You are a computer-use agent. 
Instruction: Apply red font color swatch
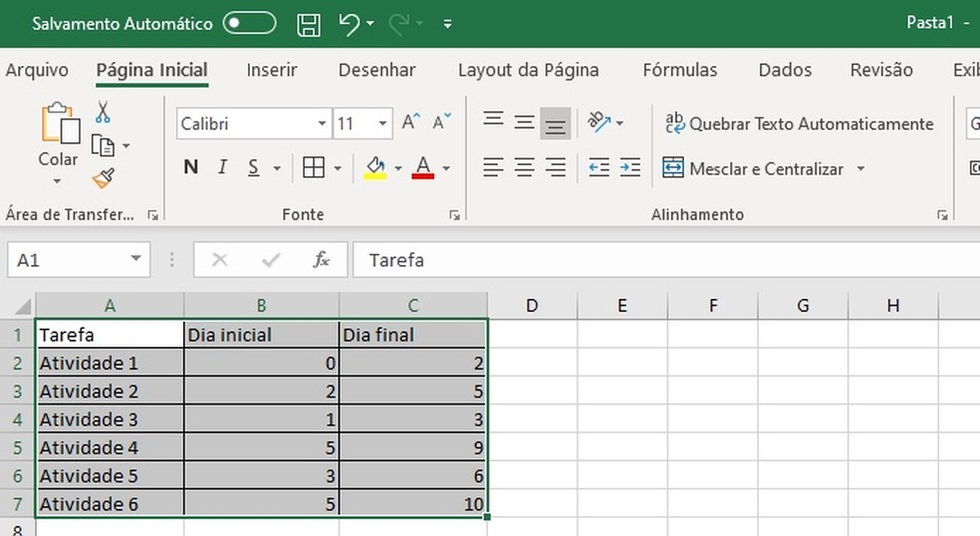tap(422, 167)
